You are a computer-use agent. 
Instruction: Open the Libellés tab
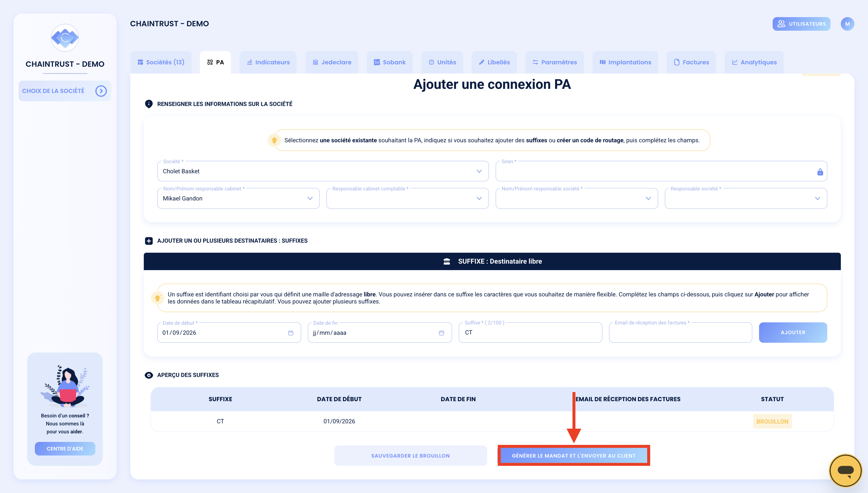494,62
